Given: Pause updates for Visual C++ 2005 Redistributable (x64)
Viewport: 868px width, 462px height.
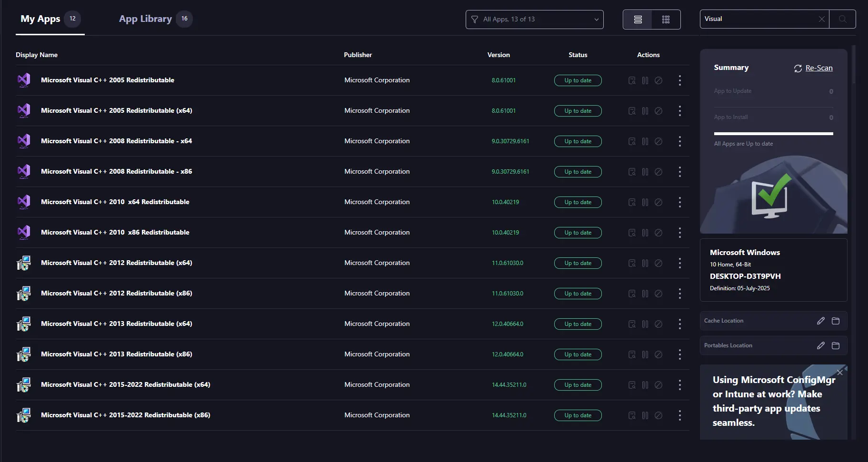Looking at the screenshot, I should click(x=645, y=111).
